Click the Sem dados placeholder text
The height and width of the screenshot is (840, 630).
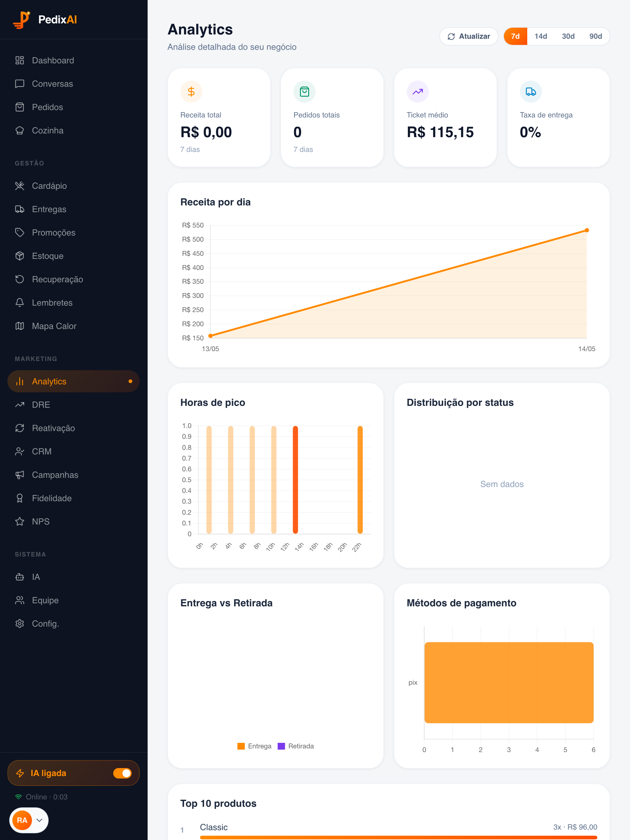pyautogui.click(x=501, y=484)
